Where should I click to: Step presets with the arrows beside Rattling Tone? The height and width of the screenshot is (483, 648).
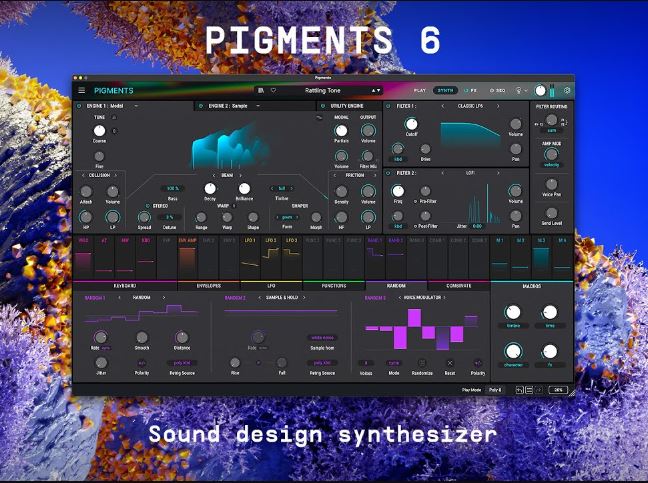[375, 90]
